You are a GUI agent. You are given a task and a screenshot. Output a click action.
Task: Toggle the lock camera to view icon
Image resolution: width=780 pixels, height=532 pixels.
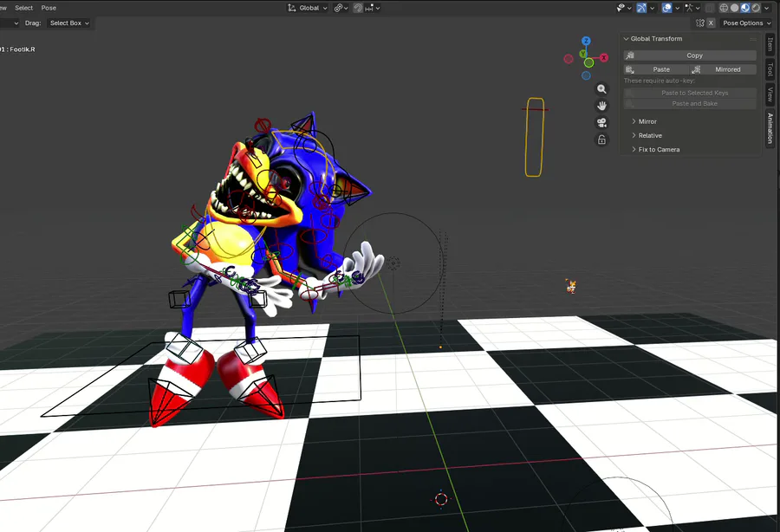click(601, 139)
